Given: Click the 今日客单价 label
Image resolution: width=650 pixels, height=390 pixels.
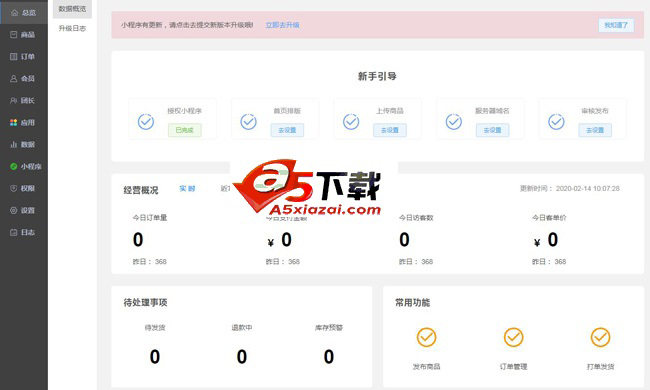Looking at the screenshot, I should pos(549,218).
